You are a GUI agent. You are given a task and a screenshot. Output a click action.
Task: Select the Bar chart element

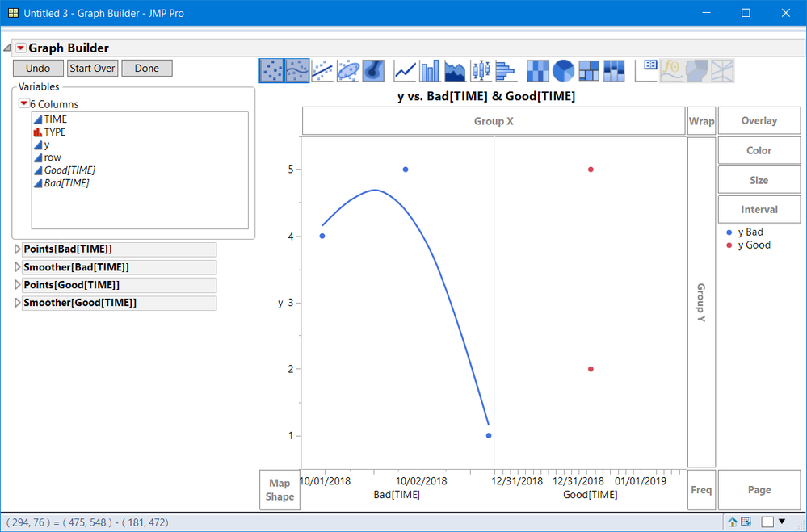[430, 70]
